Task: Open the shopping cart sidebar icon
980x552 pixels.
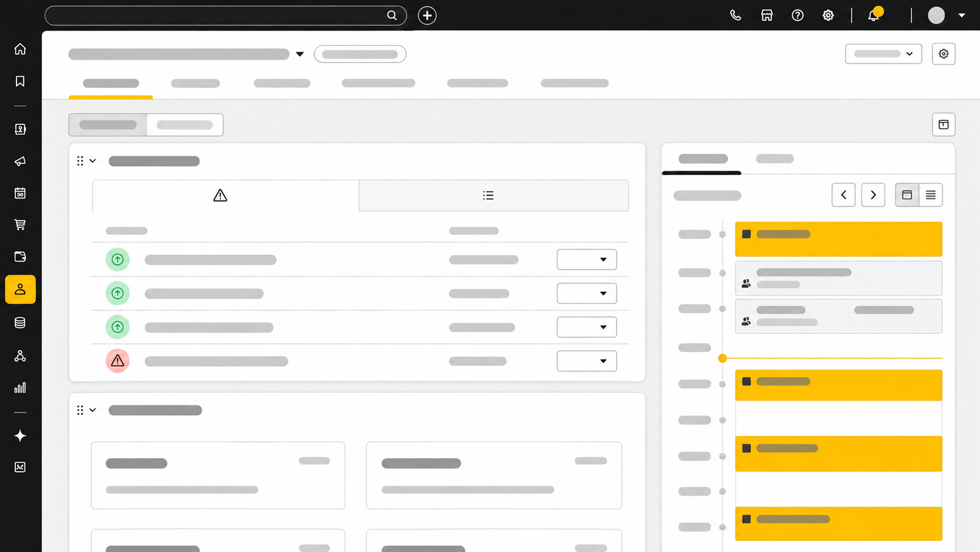Action: click(20, 225)
